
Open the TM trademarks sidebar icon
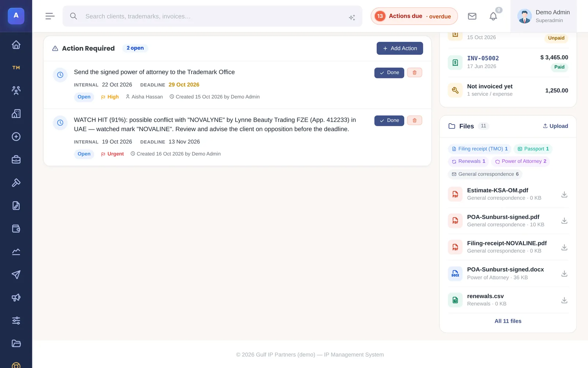coord(16,68)
